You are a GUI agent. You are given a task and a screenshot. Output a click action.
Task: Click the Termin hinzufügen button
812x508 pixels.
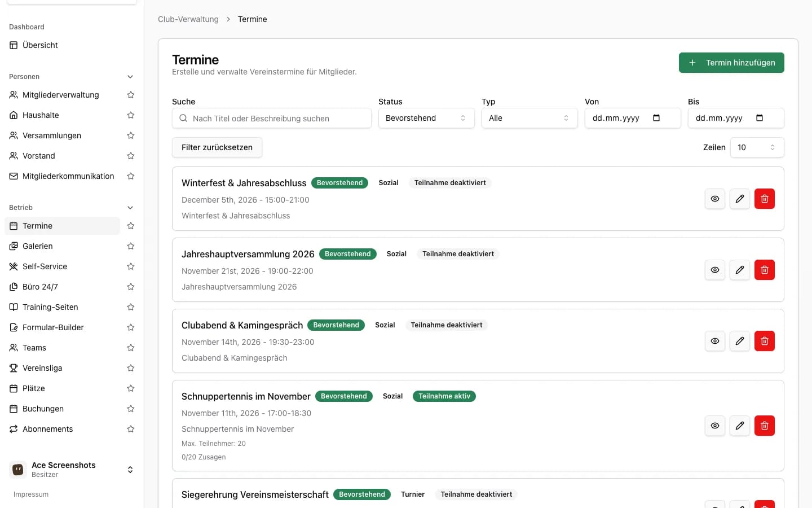tap(731, 63)
